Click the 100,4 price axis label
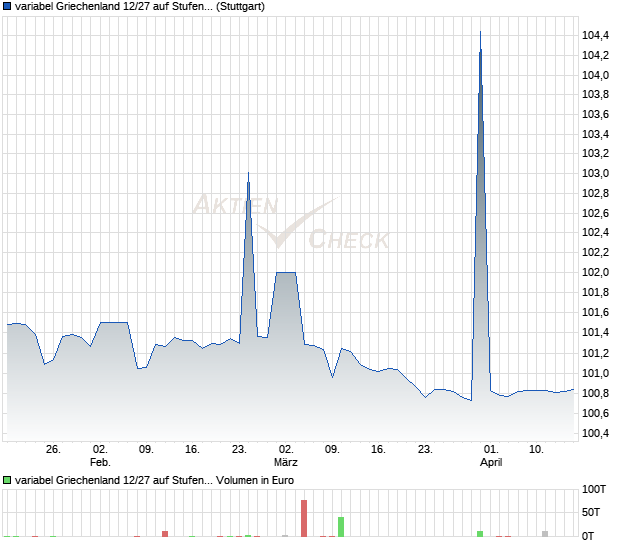The width and height of the screenshot is (620, 546). (x=595, y=433)
